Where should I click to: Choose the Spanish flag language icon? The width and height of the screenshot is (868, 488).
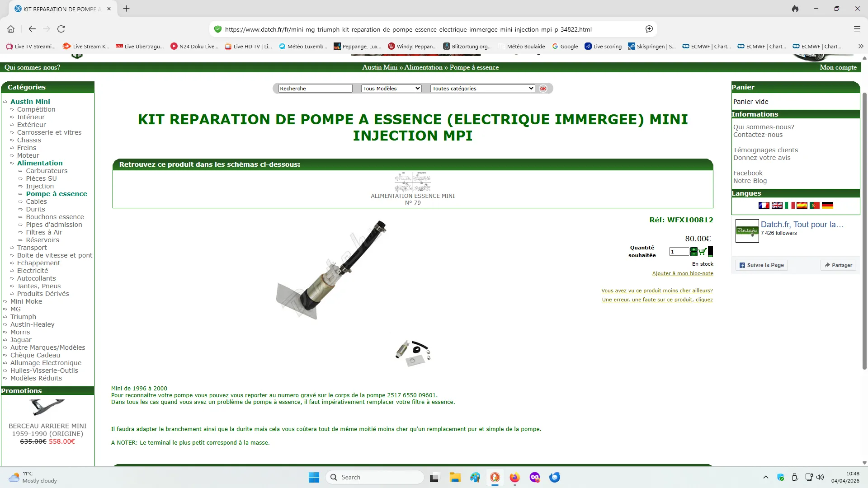tap(802, 206)
